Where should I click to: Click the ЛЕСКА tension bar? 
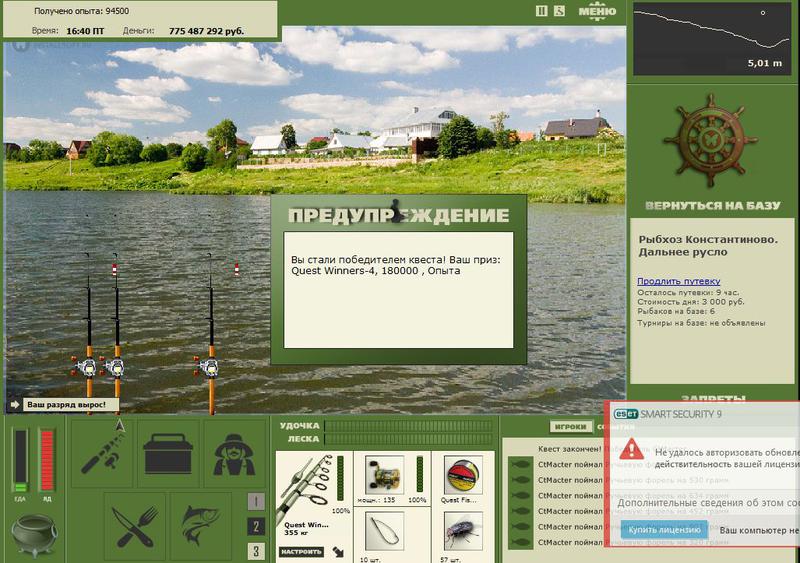[409, 439]
